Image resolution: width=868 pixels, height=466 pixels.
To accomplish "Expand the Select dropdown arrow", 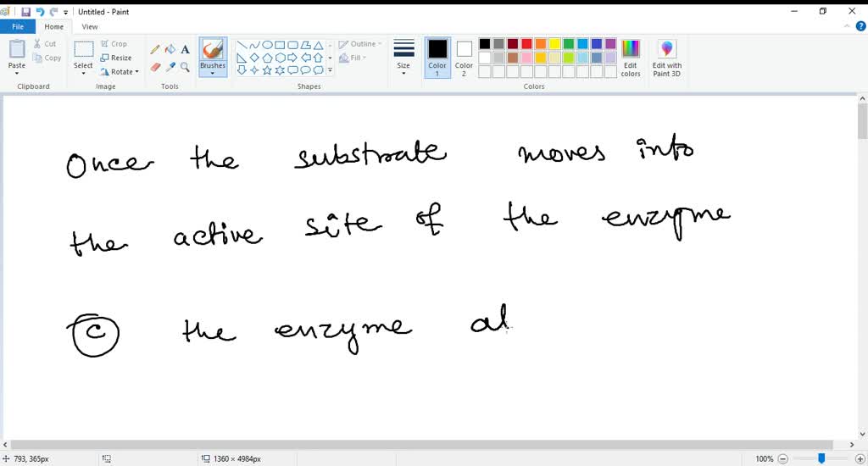I will 83,73.
